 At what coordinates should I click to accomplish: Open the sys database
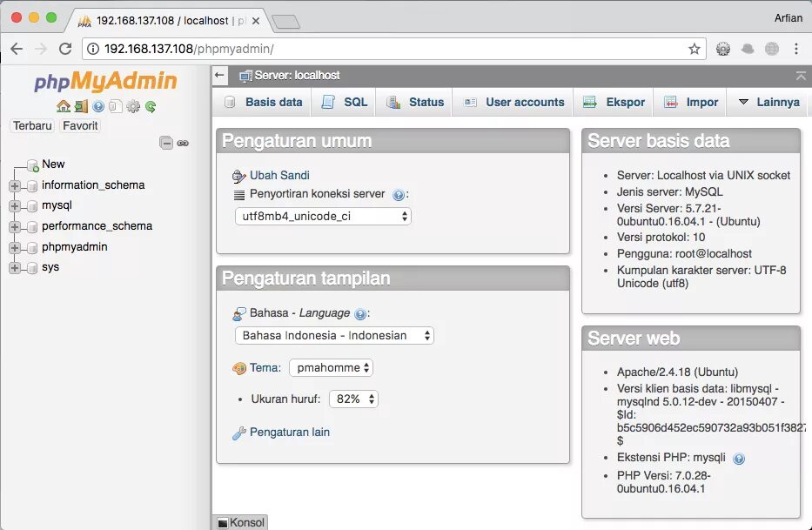pyautogui.click(x=50, y=267)
